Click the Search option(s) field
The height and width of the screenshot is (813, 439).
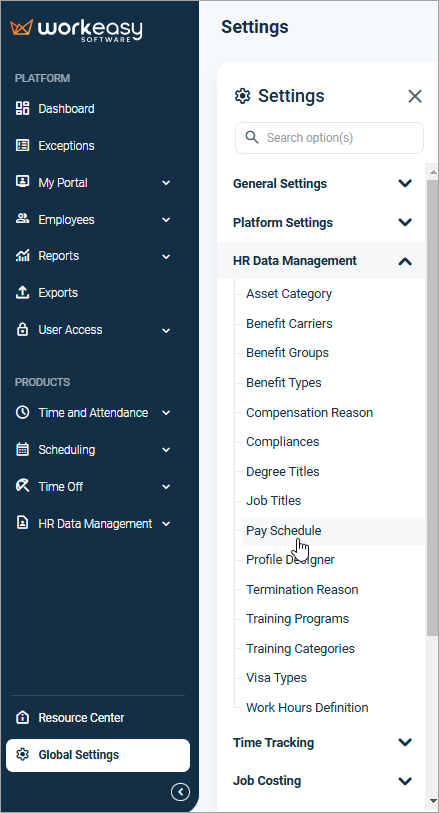pyautogui.click(x=330, y=138)
